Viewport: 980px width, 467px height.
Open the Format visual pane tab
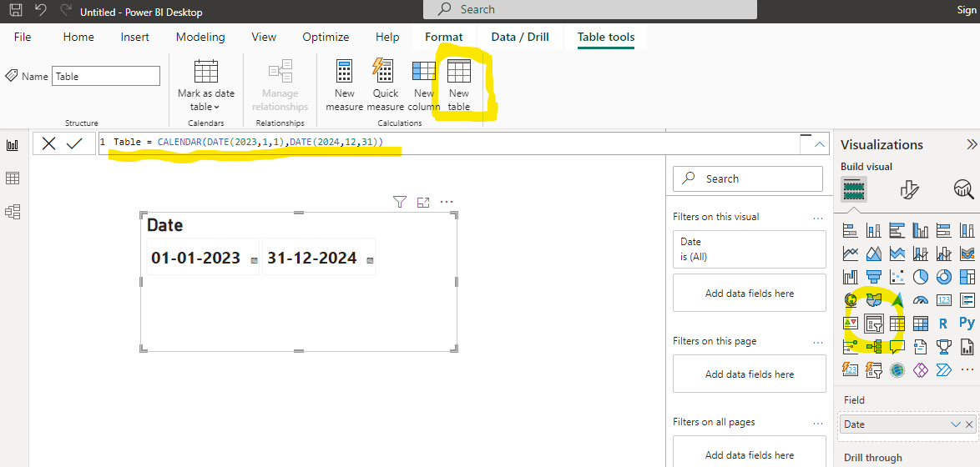[x=909, y=188]
